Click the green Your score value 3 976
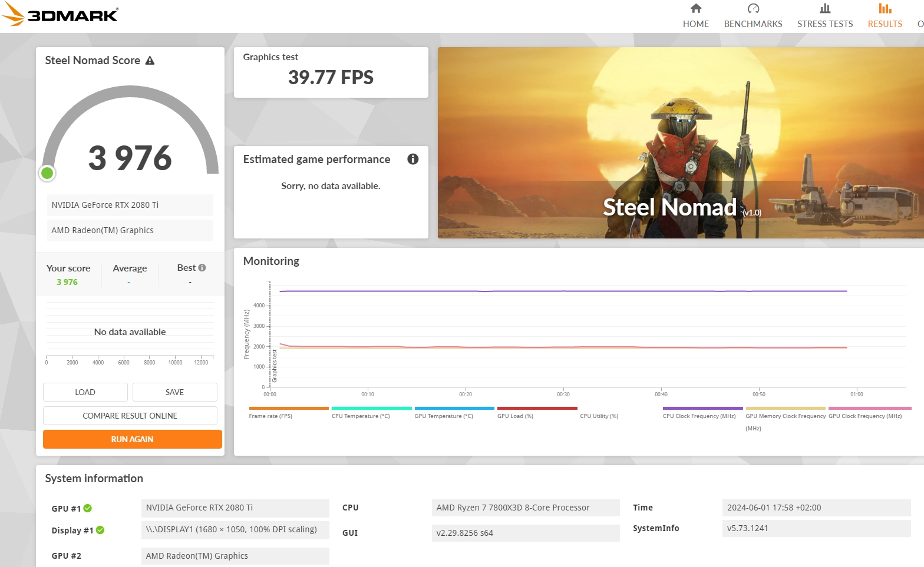924x567 pixels. point(67,282)
